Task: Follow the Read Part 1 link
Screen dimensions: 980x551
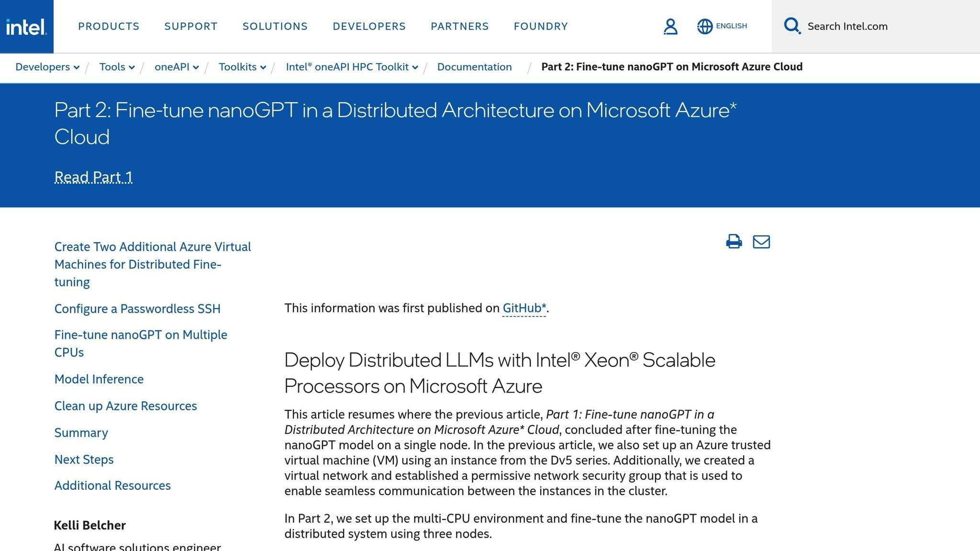Action: coord(93,177)
